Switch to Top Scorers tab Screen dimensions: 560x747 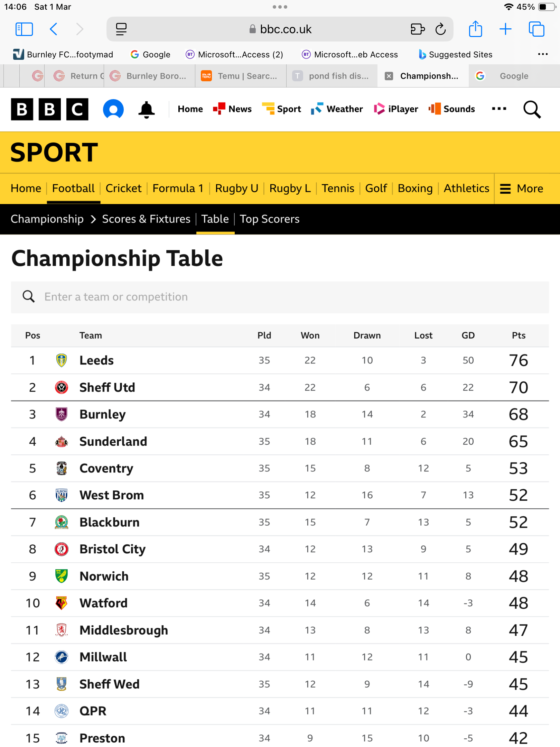point(269,219)
